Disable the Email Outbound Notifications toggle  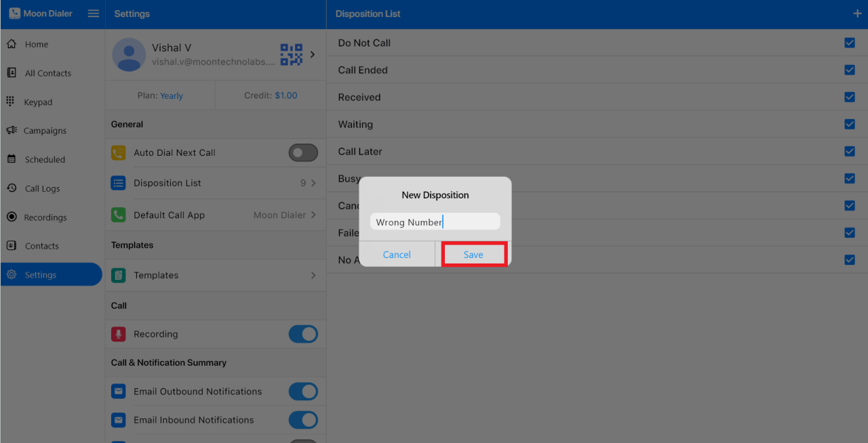(x=303, y=392)
